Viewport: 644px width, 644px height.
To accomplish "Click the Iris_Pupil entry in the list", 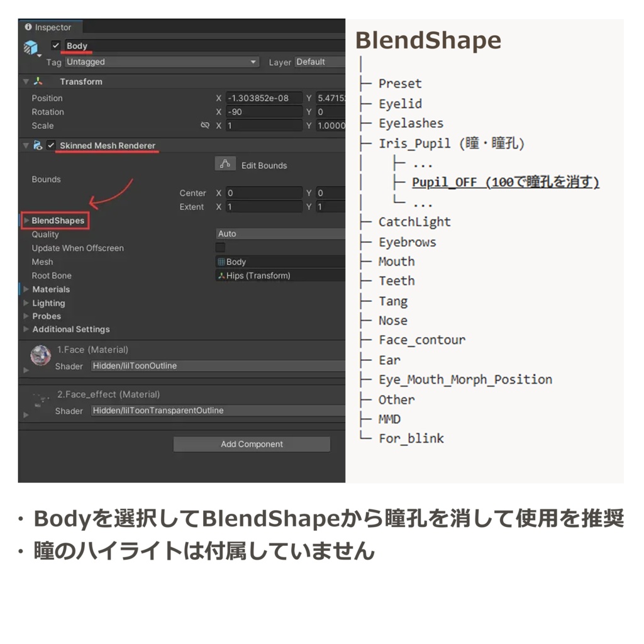I will click(452, 143).
